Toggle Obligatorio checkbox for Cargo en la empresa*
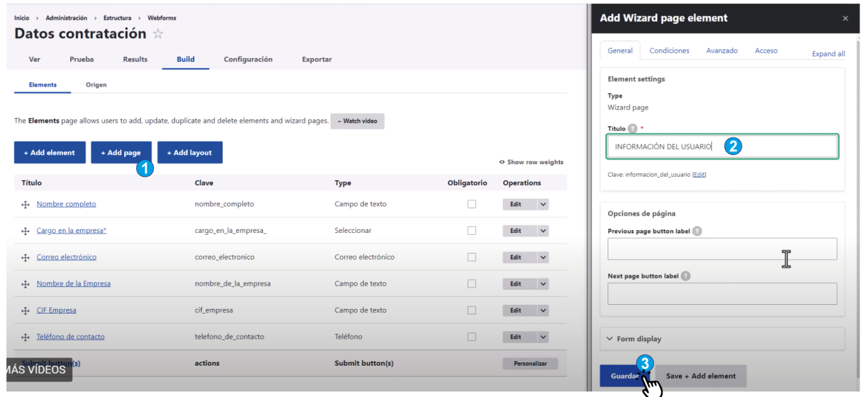 [471, 230]
